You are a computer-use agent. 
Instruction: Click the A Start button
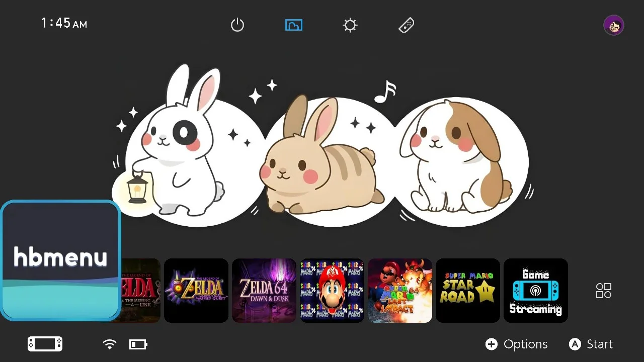click(591, 344)
